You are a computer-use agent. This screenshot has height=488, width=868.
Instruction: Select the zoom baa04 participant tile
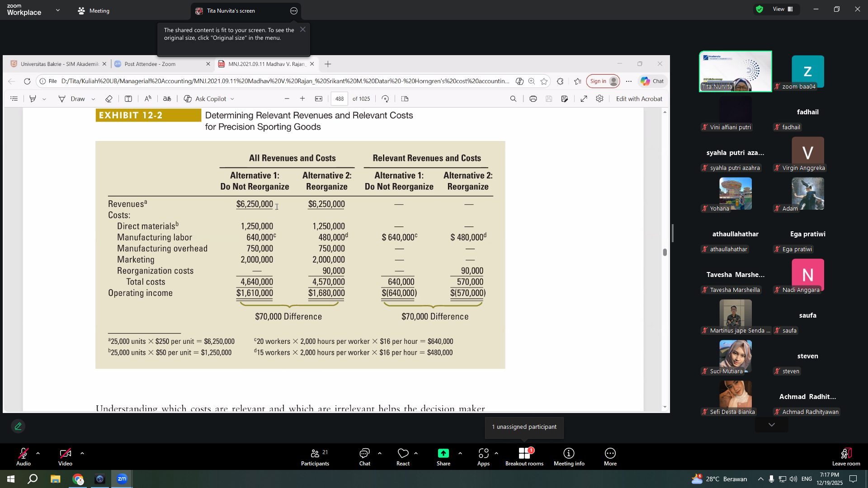tap(808, 72)
